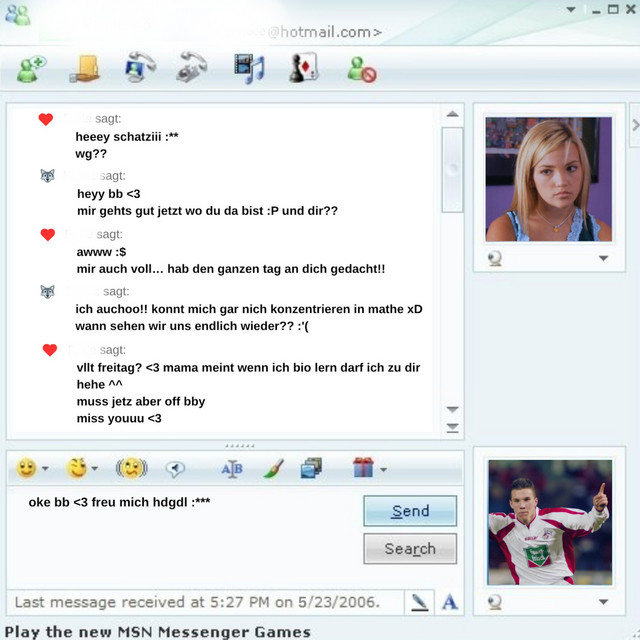Start a voice call with phone icon
Image resolution: width=640 pixels, height=640 pixels.
192,68
